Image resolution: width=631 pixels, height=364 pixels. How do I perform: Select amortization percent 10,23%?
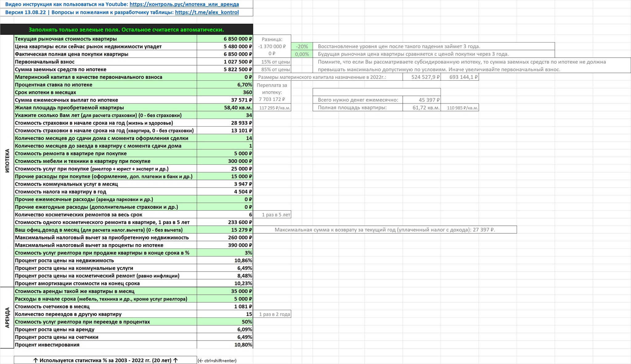(225, 283)
